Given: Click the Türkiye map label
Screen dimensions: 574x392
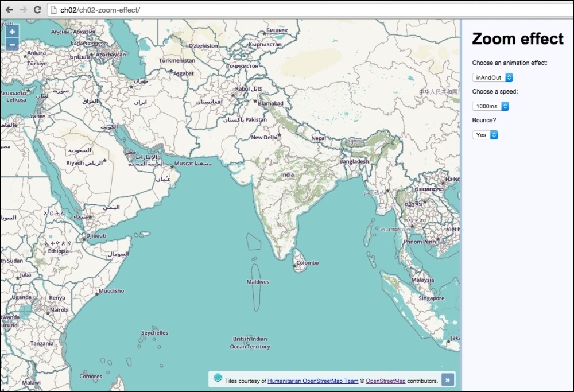Looking at the screenshot, I should (x=37, y=64).
